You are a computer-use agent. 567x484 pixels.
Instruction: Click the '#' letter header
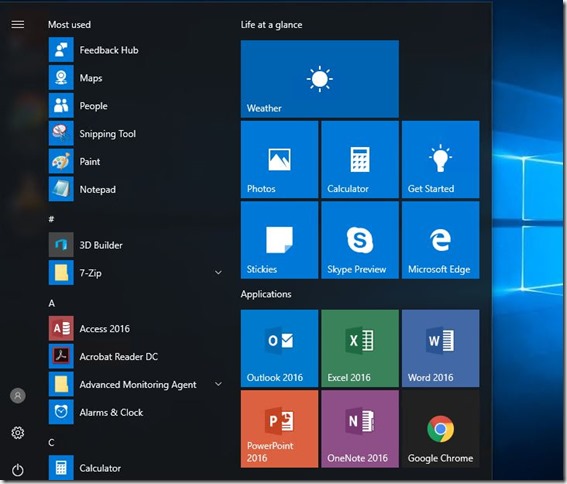pyautogui.click(x=51, y=219)
